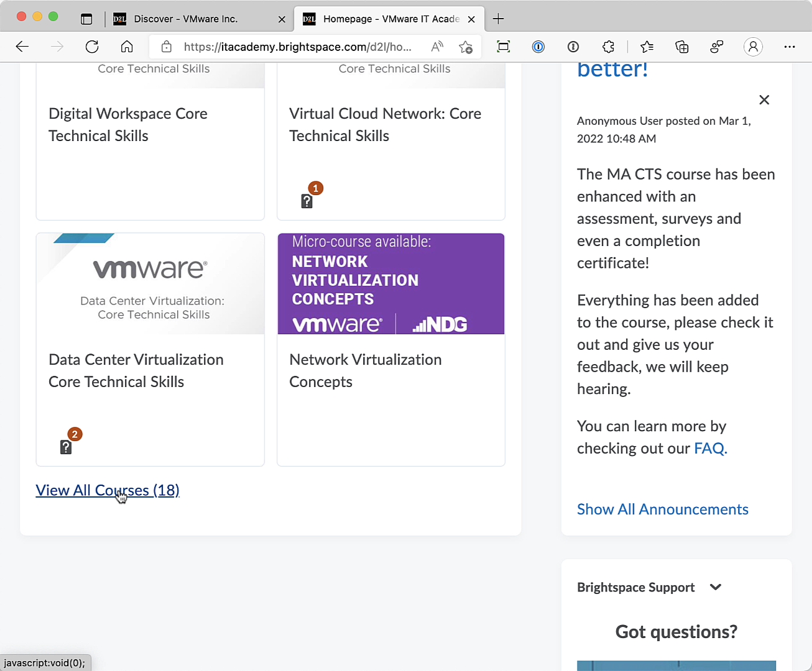Open the browser extensions puzzle icon
Image resolution: width=812 pixels, height=671 pixels.
coord(608,47)
